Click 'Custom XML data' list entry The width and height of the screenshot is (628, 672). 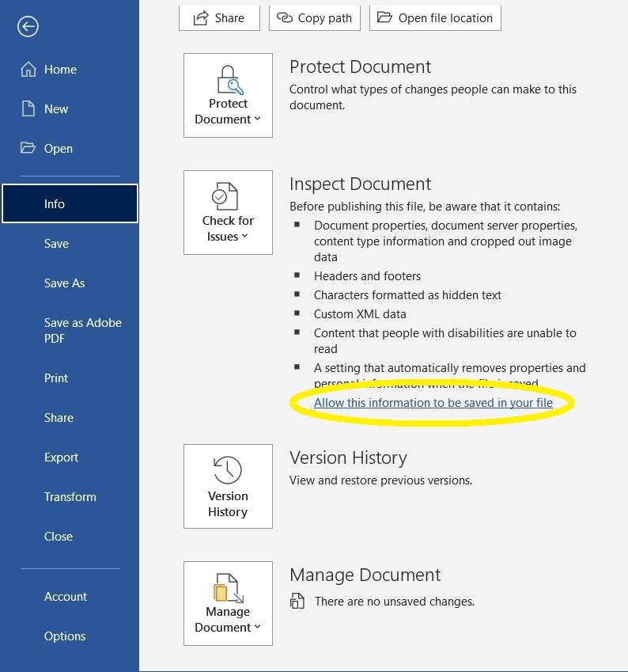coord(360,313)
